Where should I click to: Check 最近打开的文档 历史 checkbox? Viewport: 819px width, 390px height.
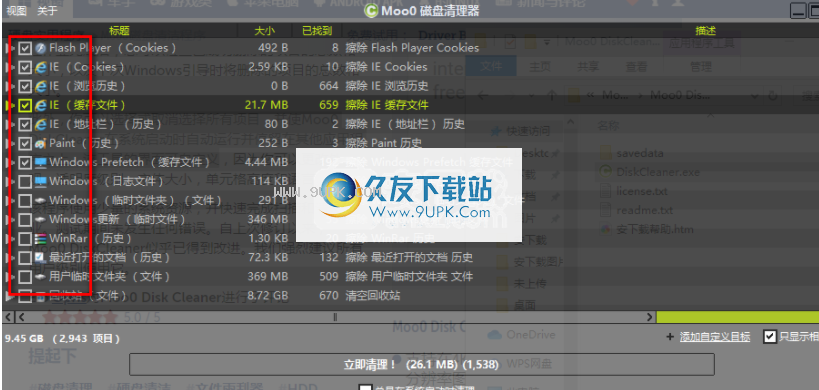pyautogui.click(x=25, y=258)
